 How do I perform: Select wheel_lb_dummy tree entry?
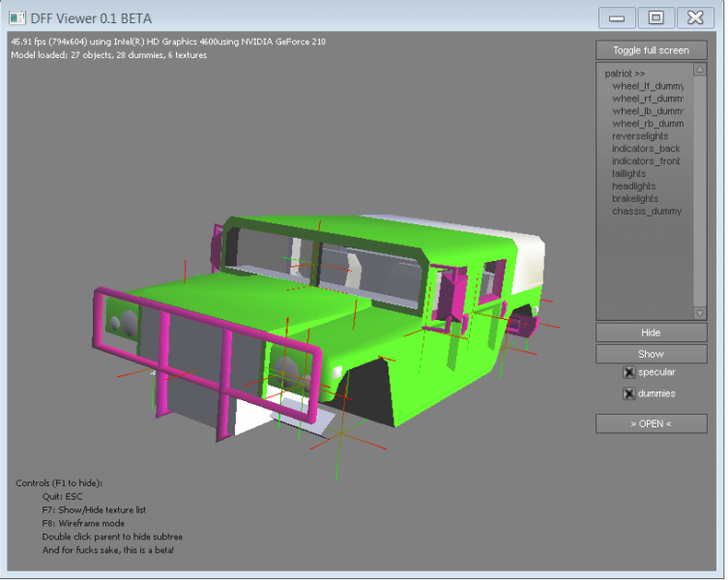[648, 111]
